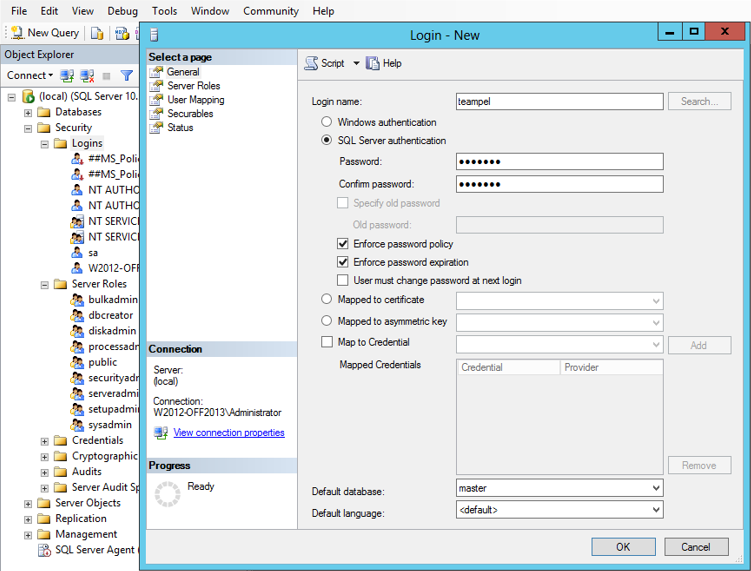751x571 pixels.
Task: Expand the Databases tree node
Action: pyautogui.click(x=28, y=112)
